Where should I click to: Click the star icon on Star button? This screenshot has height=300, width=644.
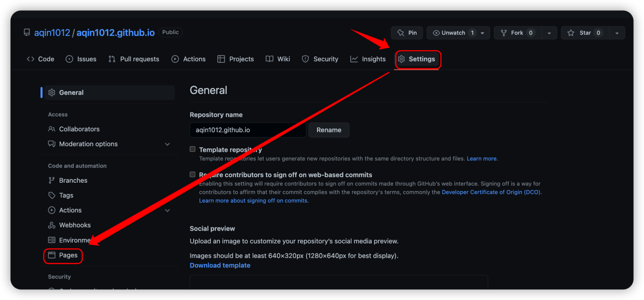tap(571, 33)
